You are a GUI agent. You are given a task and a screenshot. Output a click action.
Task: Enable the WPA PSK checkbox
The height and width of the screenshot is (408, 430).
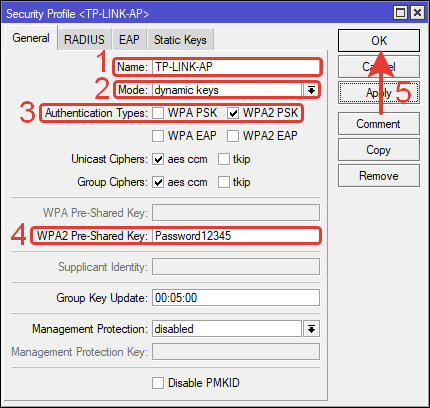158,113
